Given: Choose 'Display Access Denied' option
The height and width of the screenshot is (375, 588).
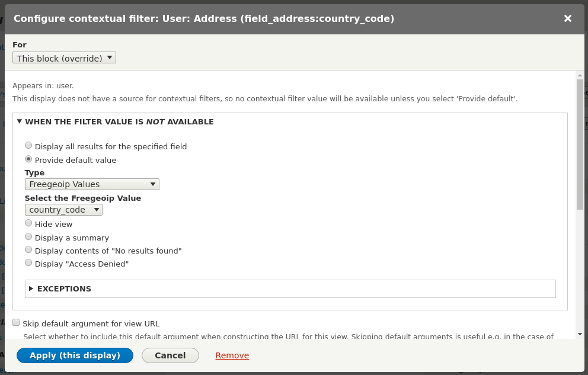Looking at the screenshot, I should 28,263.
